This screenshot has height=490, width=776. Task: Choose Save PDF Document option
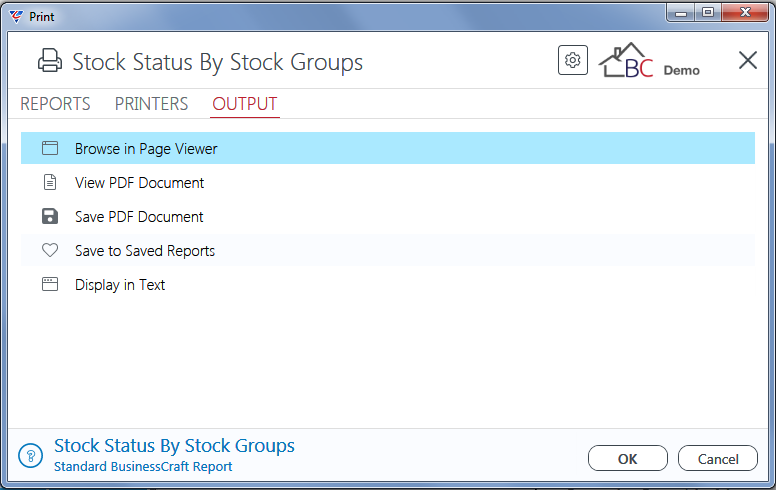click(x=388, y=216)
